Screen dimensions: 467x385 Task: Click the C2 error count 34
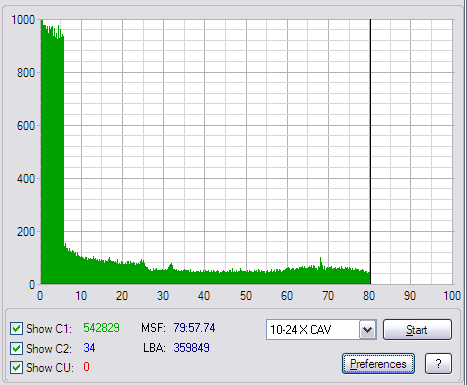pyautogui.click(x=89, y=348)
